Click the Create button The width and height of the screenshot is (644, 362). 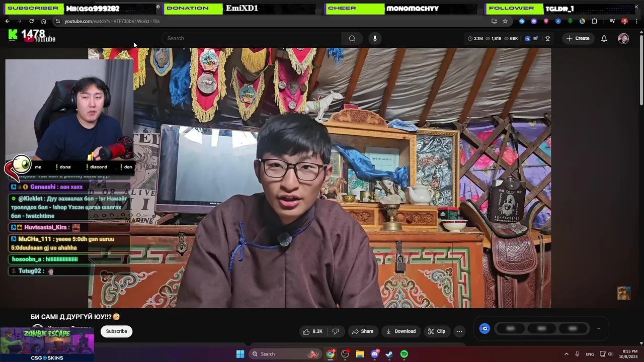pyautogui.click(x=578, y=38)
